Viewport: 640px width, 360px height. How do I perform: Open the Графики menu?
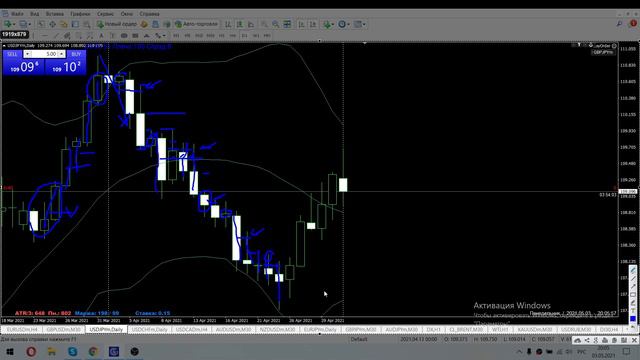point(80,14)
